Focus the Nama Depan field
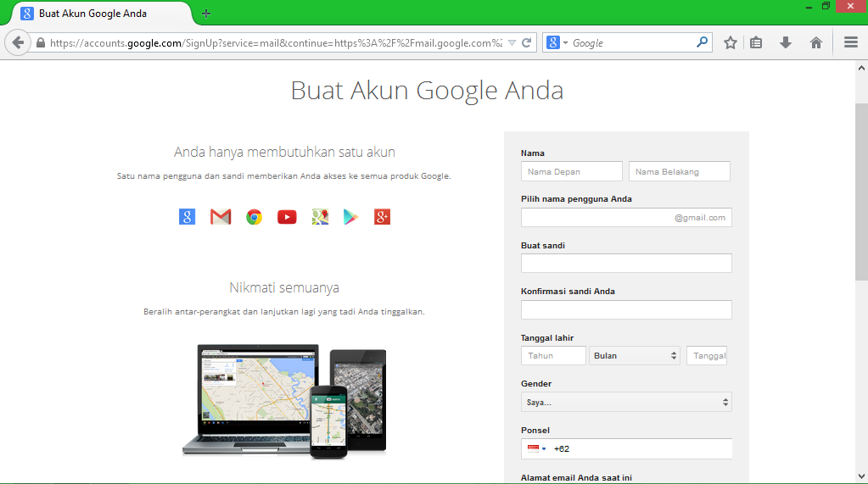This screenshot has width=868, height=484. pyautogui.click(x=571, y=171)
